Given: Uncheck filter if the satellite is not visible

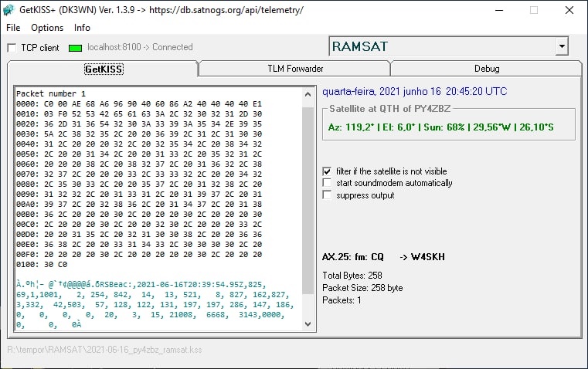Looking at the screenshot, I should 327,171.
